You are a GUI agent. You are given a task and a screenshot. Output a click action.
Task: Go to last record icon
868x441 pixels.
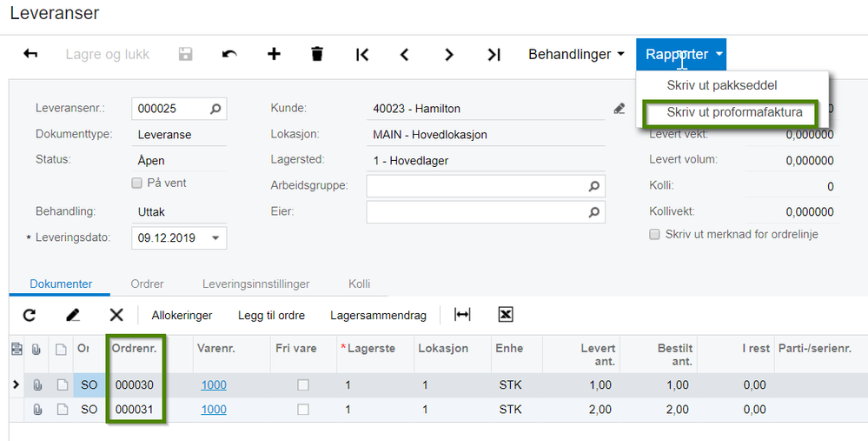(x=494, y=54)
